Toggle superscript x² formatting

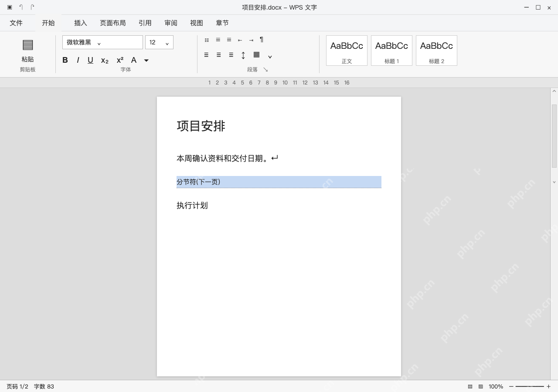coord(120,60)
